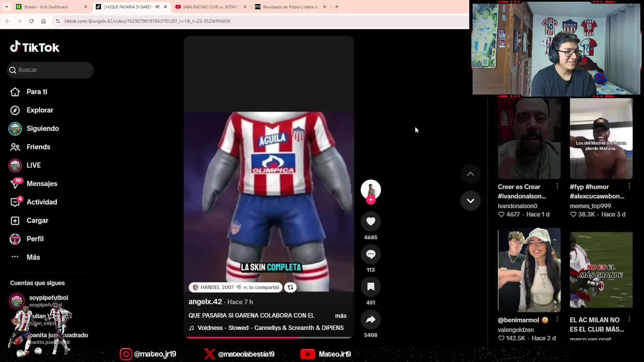Click the repost icon next to compartió
644x362 pixels.
click(x=290, y=287)
